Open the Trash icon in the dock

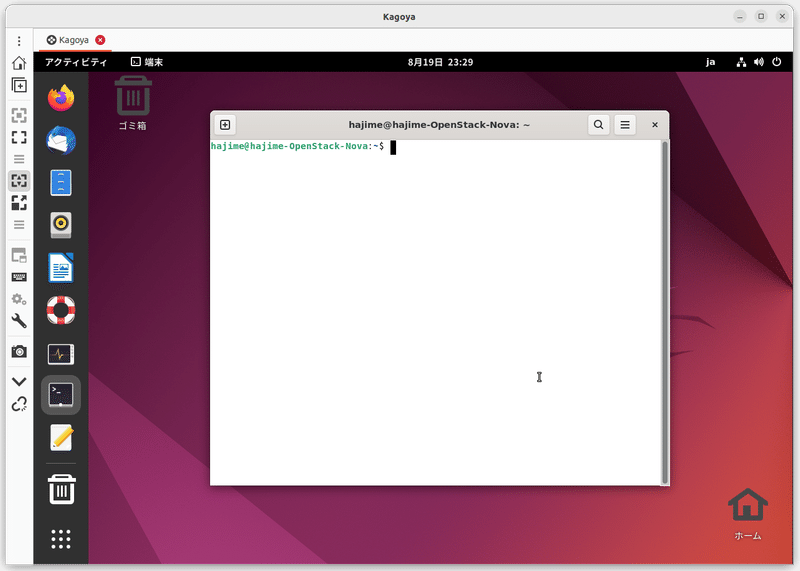[61, 489]
